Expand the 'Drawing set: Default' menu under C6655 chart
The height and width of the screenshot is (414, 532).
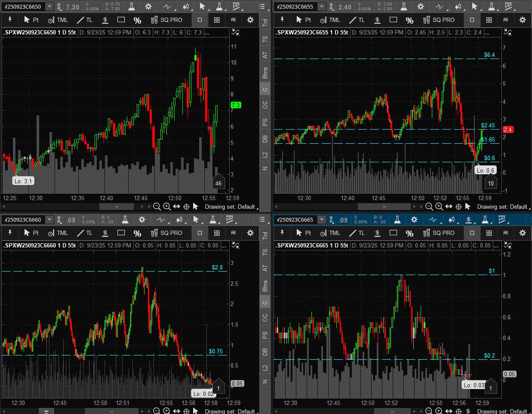502,207
